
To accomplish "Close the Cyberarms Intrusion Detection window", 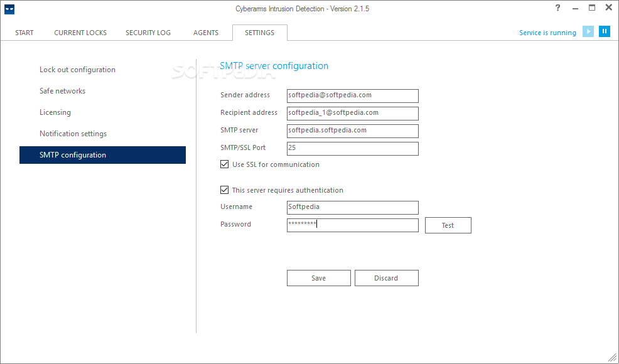I will pos(609,8).
